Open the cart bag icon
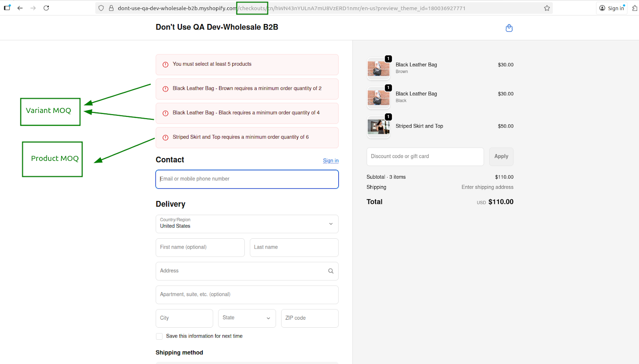639x364 pixels. coord(509,28)
